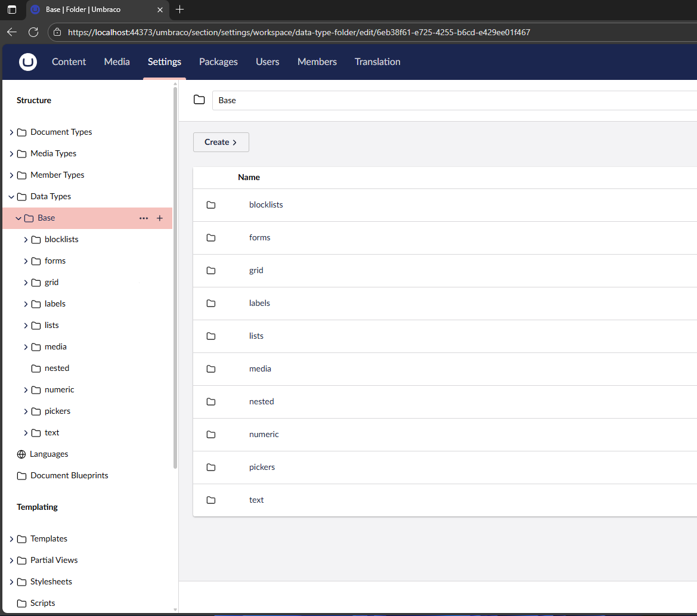Open the three-dots menu for Base folder

pyautogui.click(x=143, y=218)
